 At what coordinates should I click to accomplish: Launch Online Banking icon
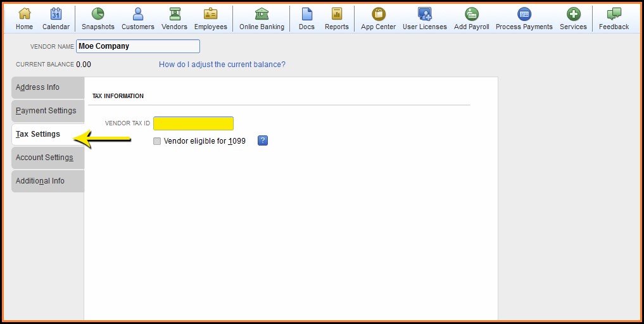262,15
